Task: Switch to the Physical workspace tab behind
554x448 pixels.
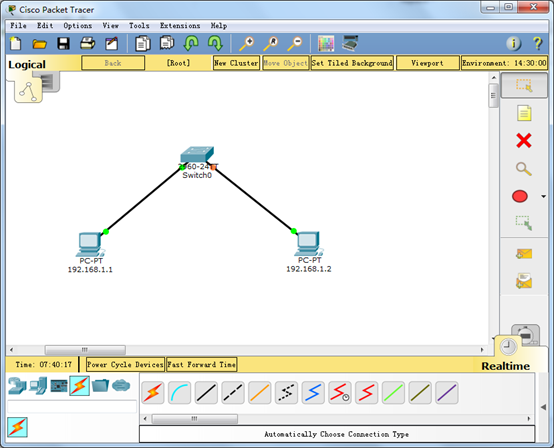Action: [x=51, y=81]
